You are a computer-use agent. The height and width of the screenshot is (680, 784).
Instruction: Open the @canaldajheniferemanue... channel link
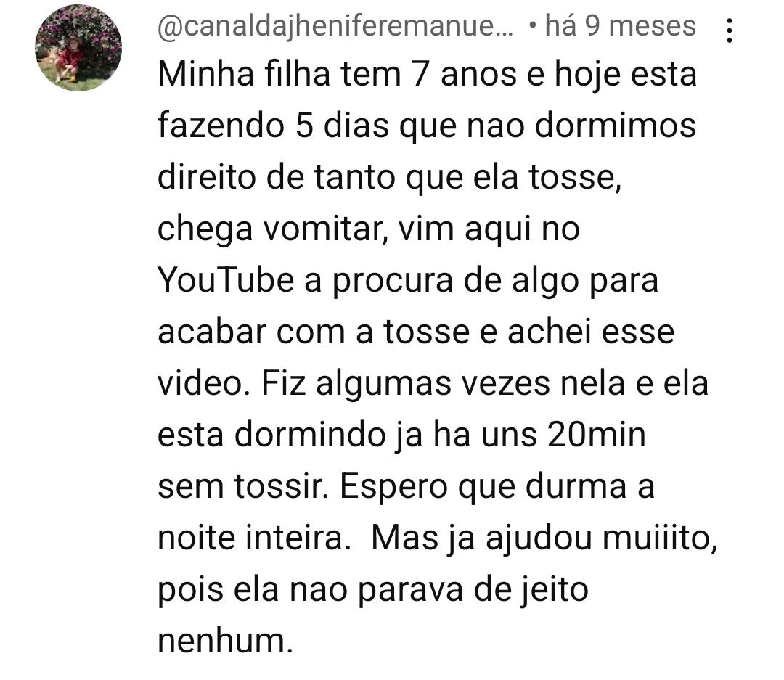[335, 26]
